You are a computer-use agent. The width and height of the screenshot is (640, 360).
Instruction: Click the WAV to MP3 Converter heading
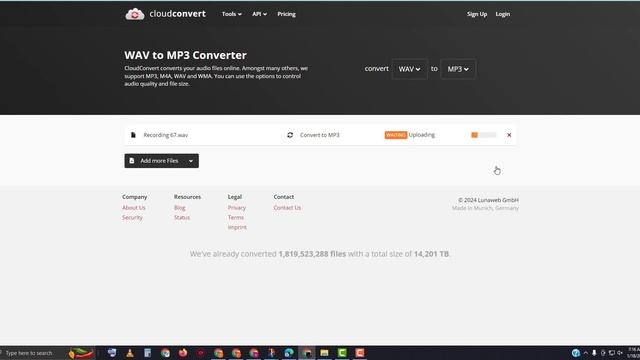tap(185, 55)
